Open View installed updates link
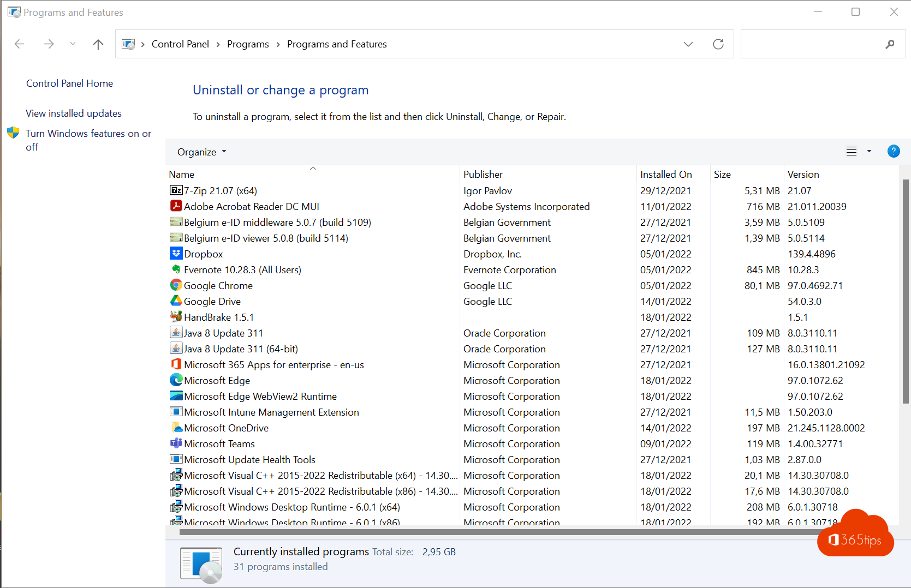The image size is (911, 588). 74,113
